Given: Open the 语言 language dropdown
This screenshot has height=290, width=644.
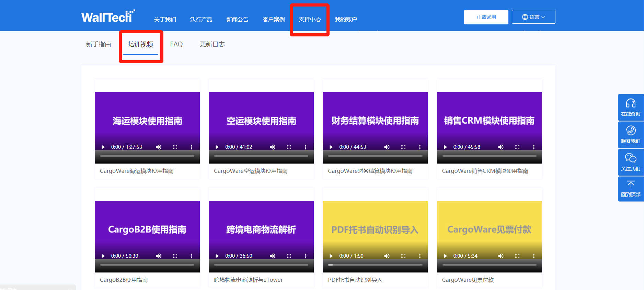Looking at the screenshot, I should pos(533,17).
